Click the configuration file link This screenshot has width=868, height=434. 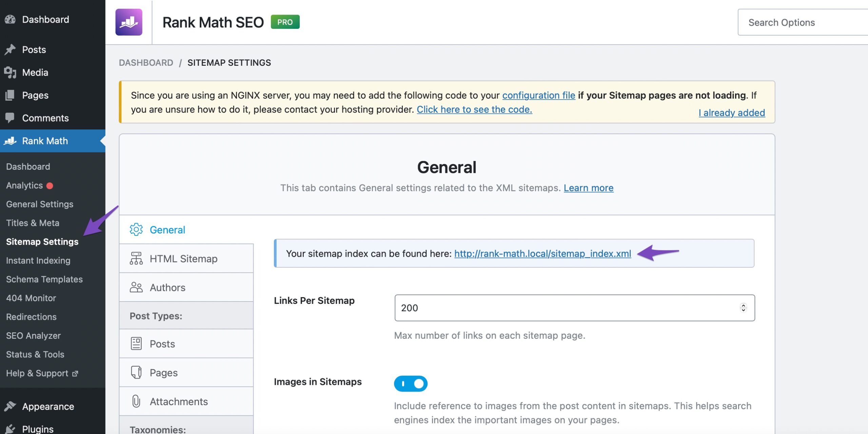(x=539, y=95)
